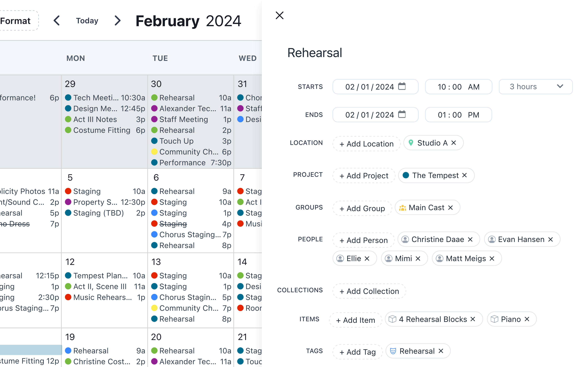The width and height of the screenshot is (588, 367).
Task: Select the Performance 7:30p event
Action: [x=182, y=163]
